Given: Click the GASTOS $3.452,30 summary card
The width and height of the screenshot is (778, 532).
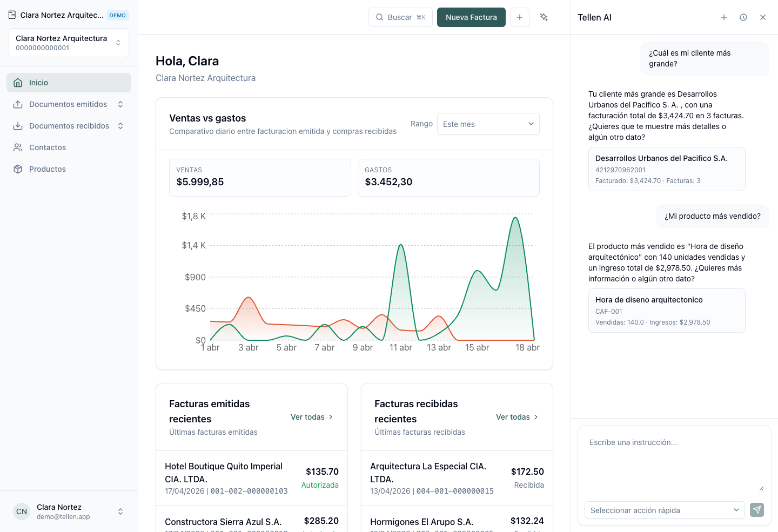Looking at the screenshot, I should (448, 178).
